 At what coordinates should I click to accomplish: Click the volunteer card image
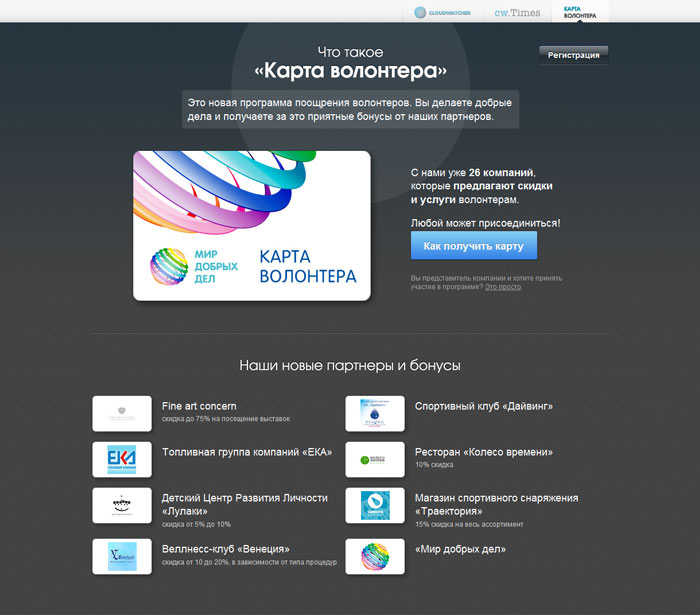[x=252, y=226]
